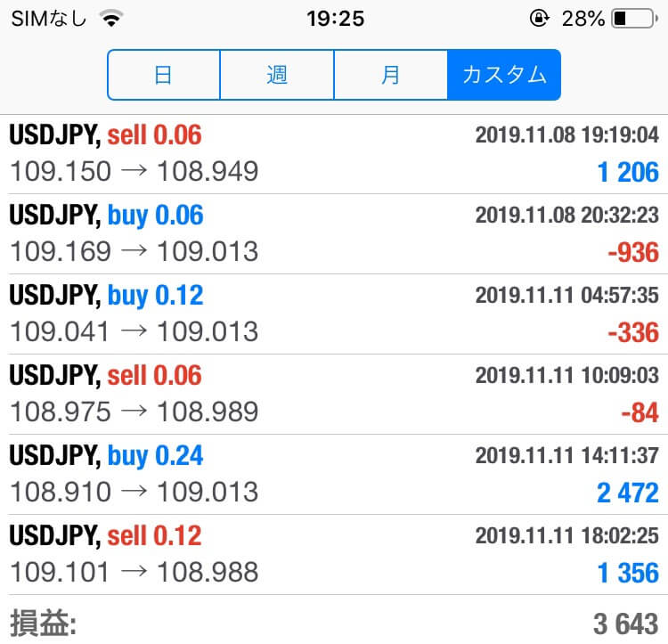Screen dimensions: 668x644
Task: Tap the 1 356 profit value
Action: pyautogui.click(x=628, y=573)
